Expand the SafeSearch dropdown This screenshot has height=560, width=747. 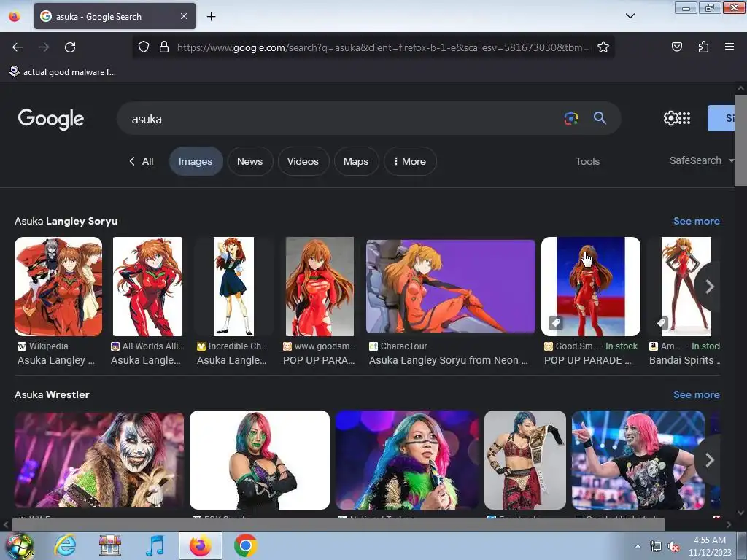[x=701, y=160]
